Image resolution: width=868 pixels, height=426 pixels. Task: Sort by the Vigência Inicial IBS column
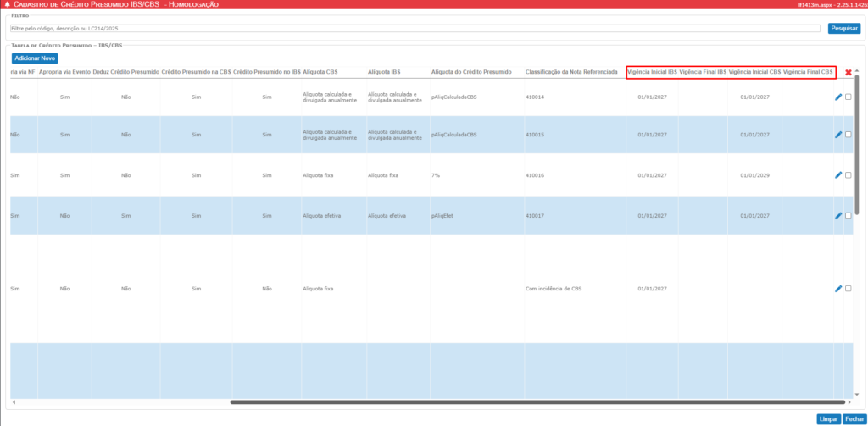tap(652, 73)
